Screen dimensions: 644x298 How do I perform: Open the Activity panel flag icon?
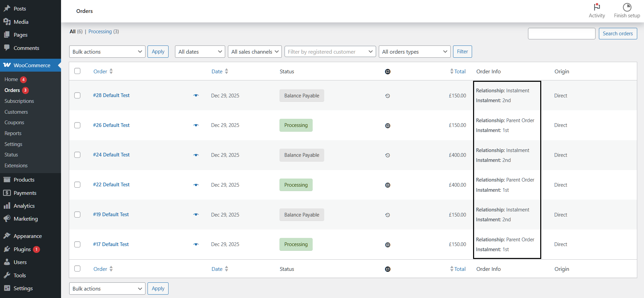[597, 7]
